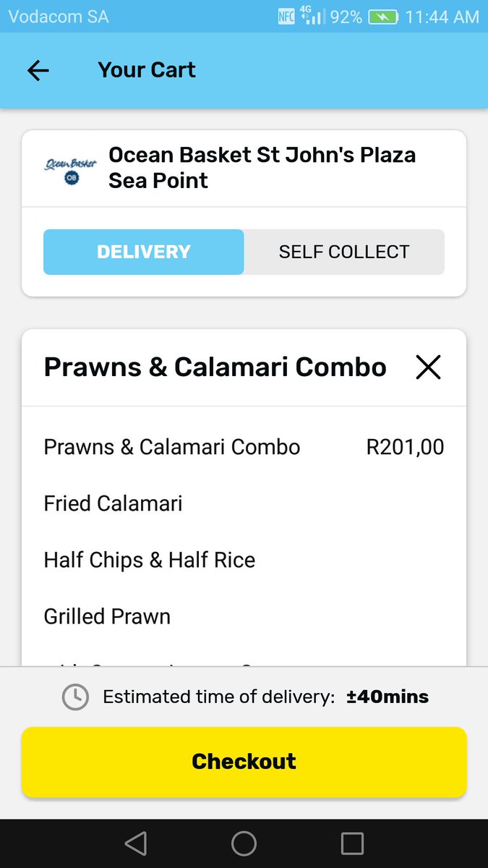This screenshot has width=488, height=868.
Task: Switch to SELF COLLECT option
Action: click(344, 252)
